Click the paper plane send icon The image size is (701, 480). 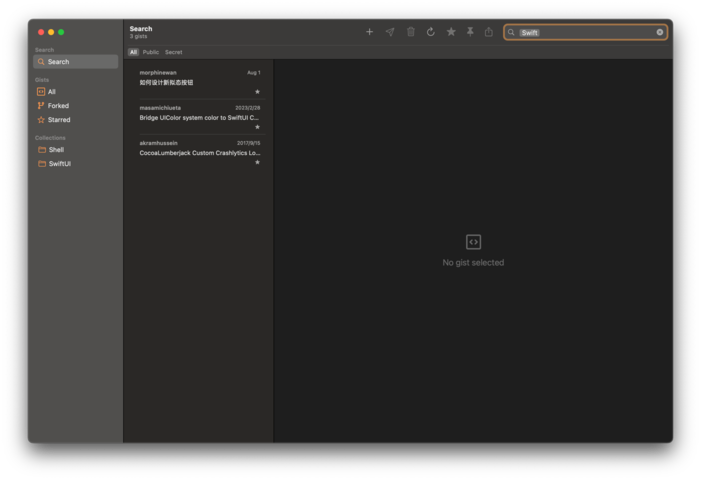pyautogui.click(x=390, y=32)
